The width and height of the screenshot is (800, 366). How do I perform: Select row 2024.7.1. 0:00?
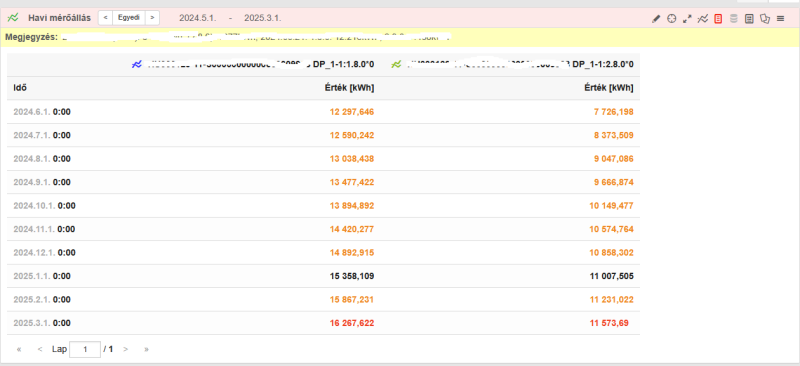coord(323,135)
